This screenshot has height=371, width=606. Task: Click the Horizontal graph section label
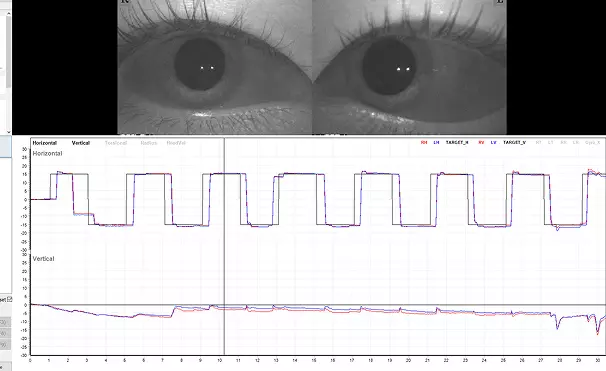pyautogui.click(x=47, y=153)
